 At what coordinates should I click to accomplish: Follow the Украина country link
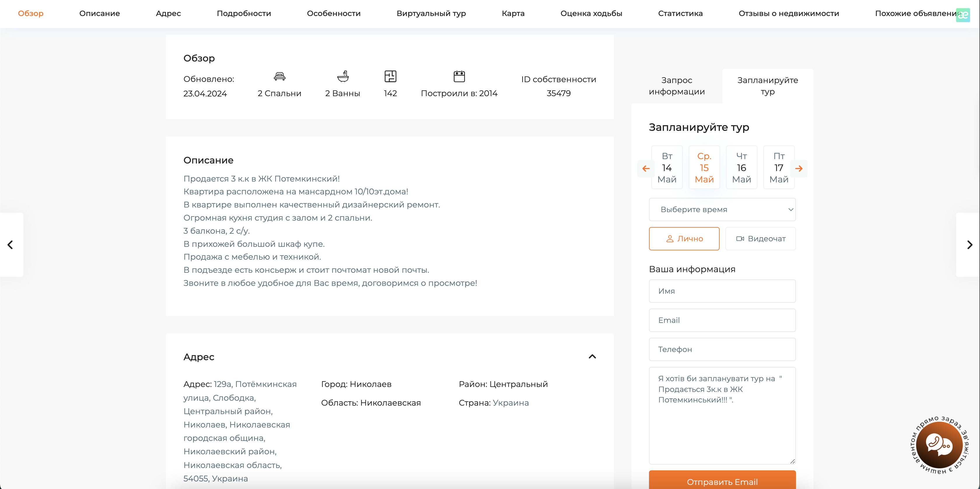tap(510, 403)
